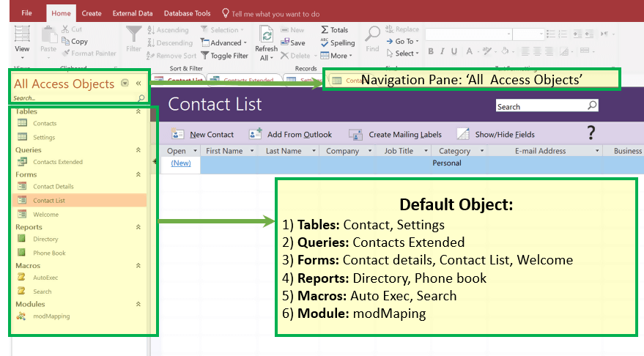Click the Totals sigma icon
This screenshot has height=356, width=644.
tap(325, 30)
